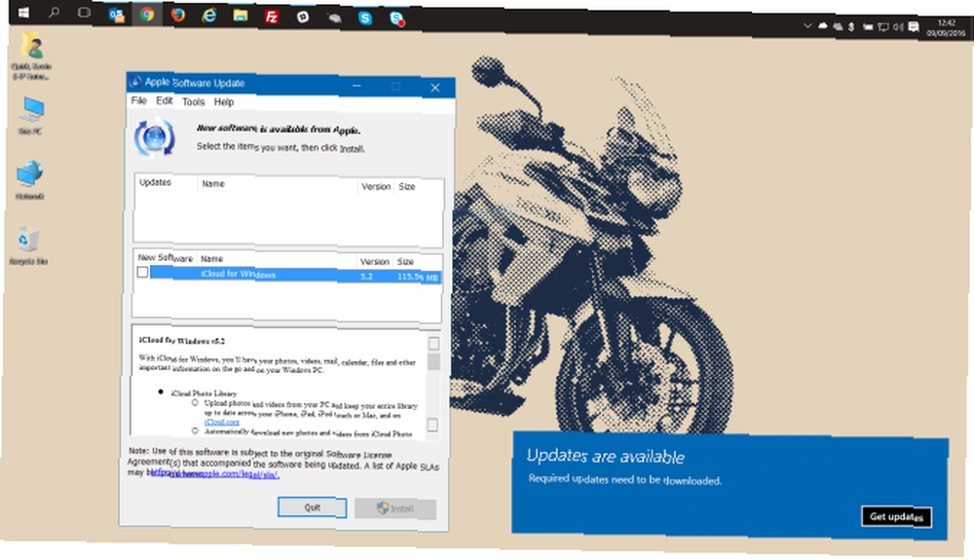Image resolution: width=974 pixels, height=560 pixels.
Task: Show hidden tray icons chevron
Action: point(806,25)
